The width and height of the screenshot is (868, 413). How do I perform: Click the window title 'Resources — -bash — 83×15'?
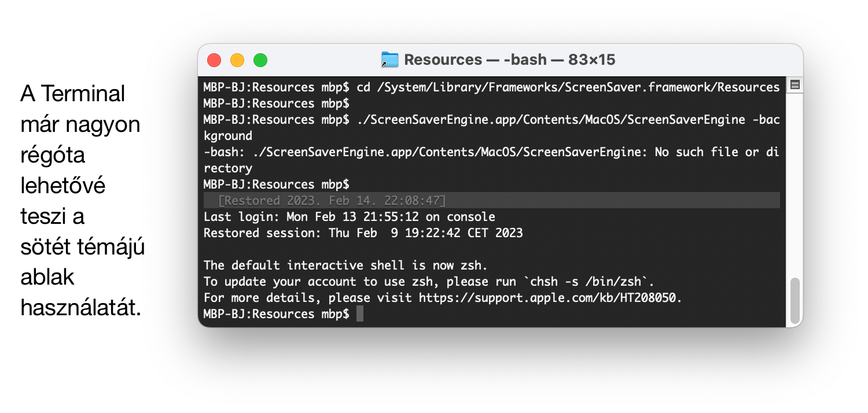point(509,60)
